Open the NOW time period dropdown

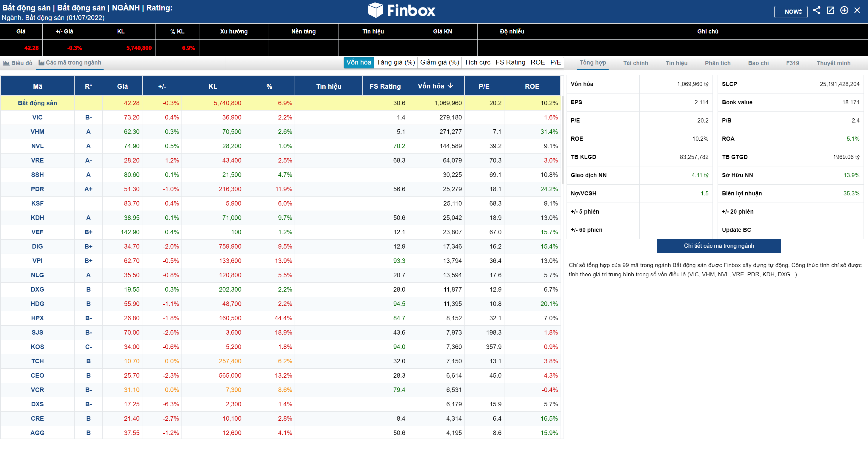[790, 12]
